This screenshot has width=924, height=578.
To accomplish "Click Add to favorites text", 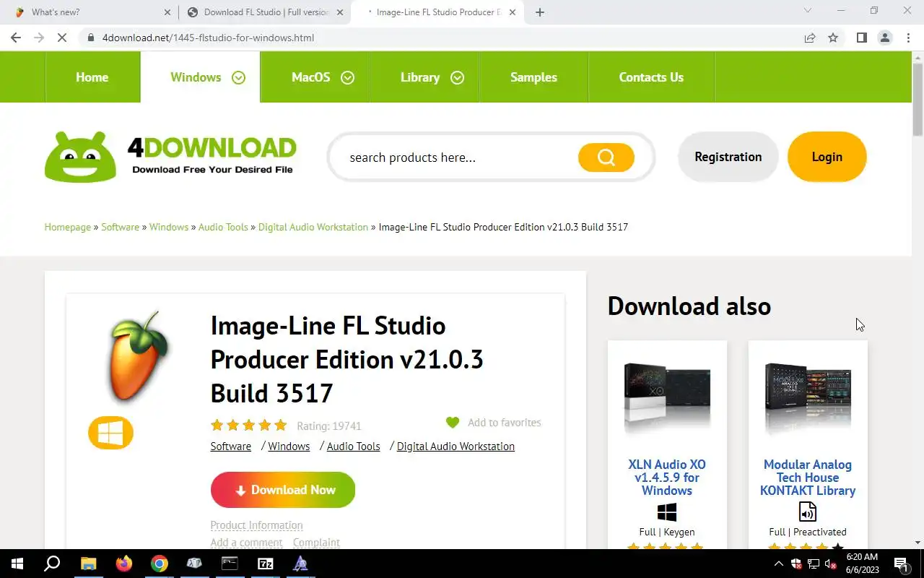I will (504, 423).
